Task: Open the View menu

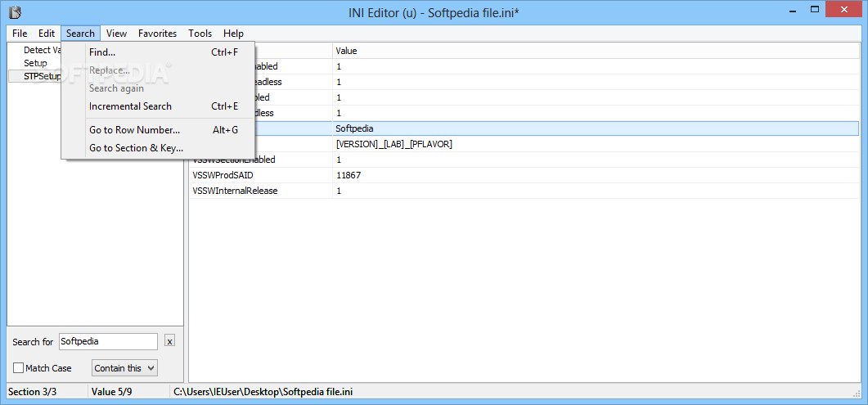Action: pos(116,34)
